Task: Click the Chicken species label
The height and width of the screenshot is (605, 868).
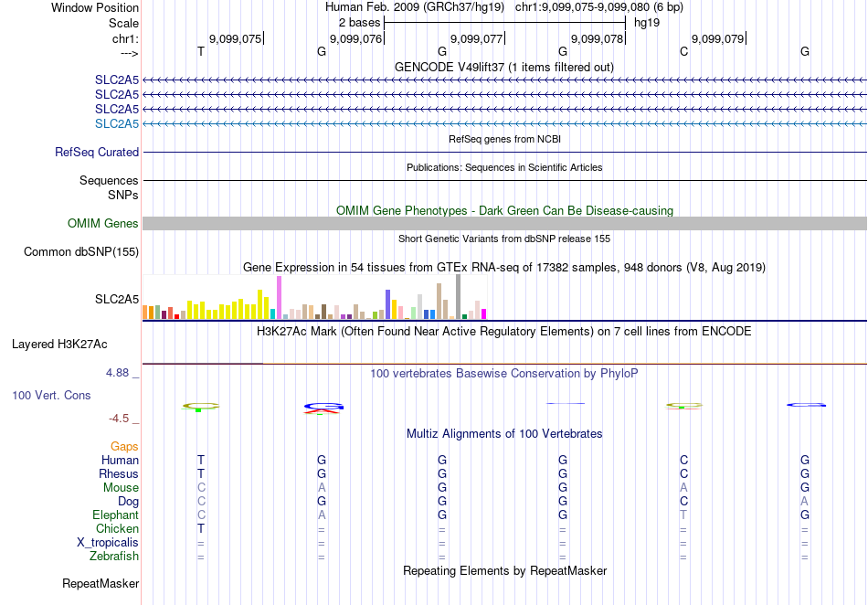Action: pos(117,528)
